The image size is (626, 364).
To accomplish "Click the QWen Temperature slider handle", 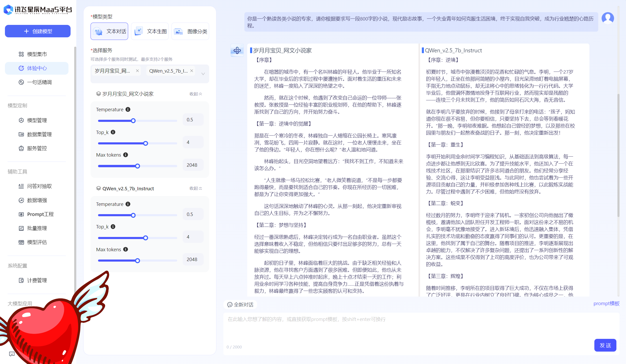I will point(133,215).
